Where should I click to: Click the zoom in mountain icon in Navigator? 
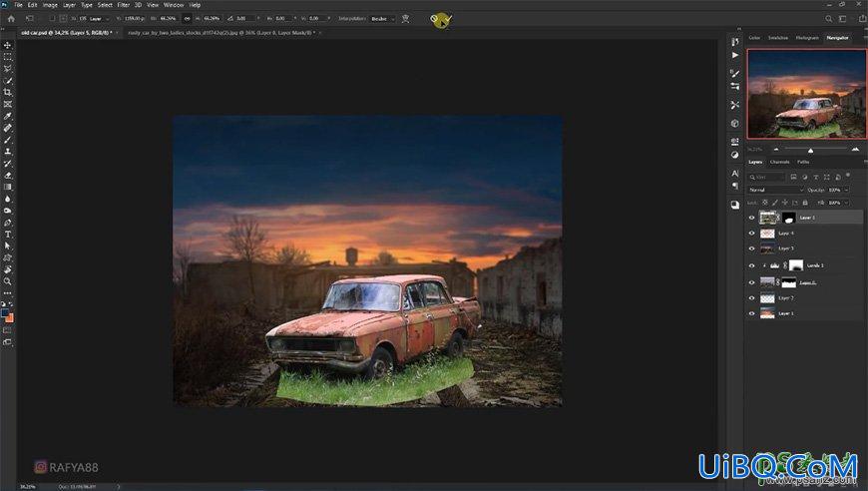pos(855,150)
